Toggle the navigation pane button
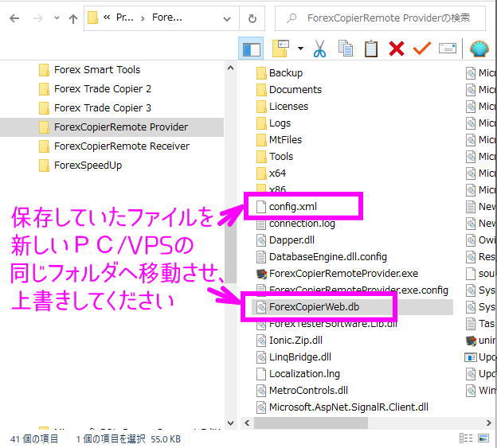 click(x=251, y=49)
